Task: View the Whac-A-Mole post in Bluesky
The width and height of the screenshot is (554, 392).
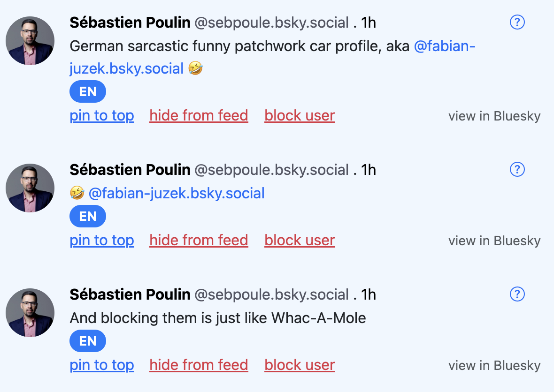Action: (494, 366)
